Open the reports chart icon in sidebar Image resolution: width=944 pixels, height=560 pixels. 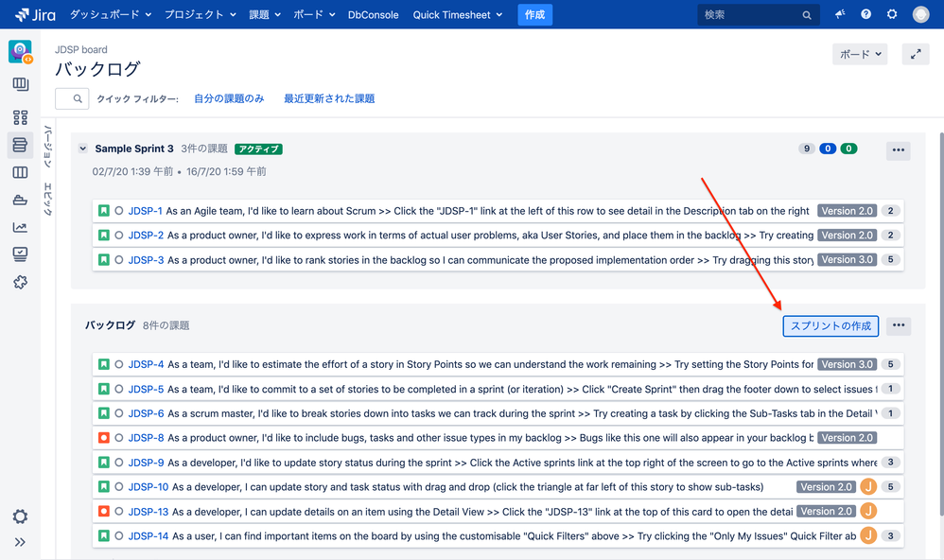point(20,227)
